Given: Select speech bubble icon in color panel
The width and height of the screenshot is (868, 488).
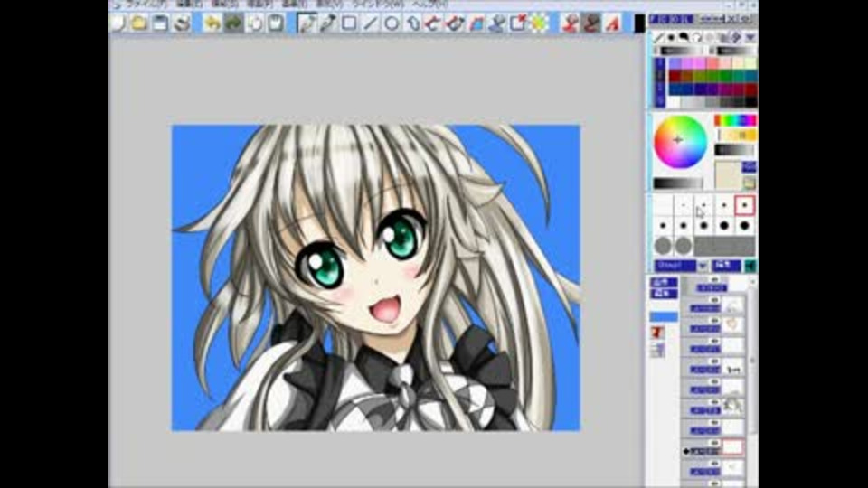Looking at the screenshot, I should pyautogui.click(x=684, y=37).
